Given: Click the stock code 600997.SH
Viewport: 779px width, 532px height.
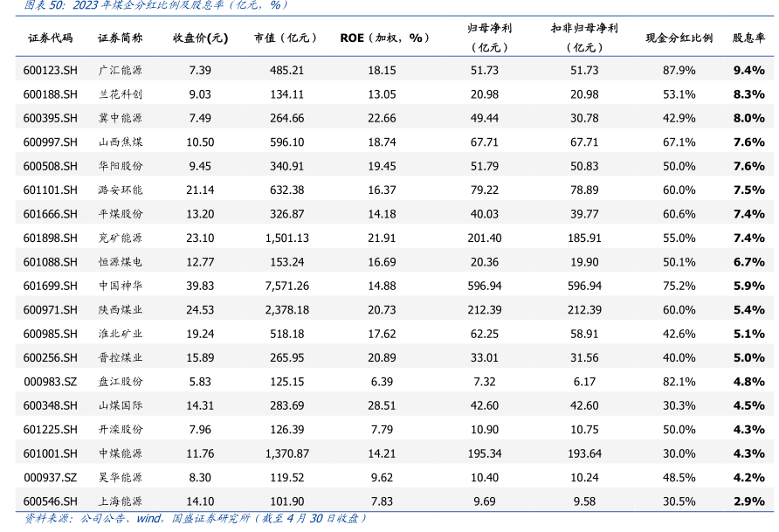Looking at the screenshot, I should click(x=50, y=142).
